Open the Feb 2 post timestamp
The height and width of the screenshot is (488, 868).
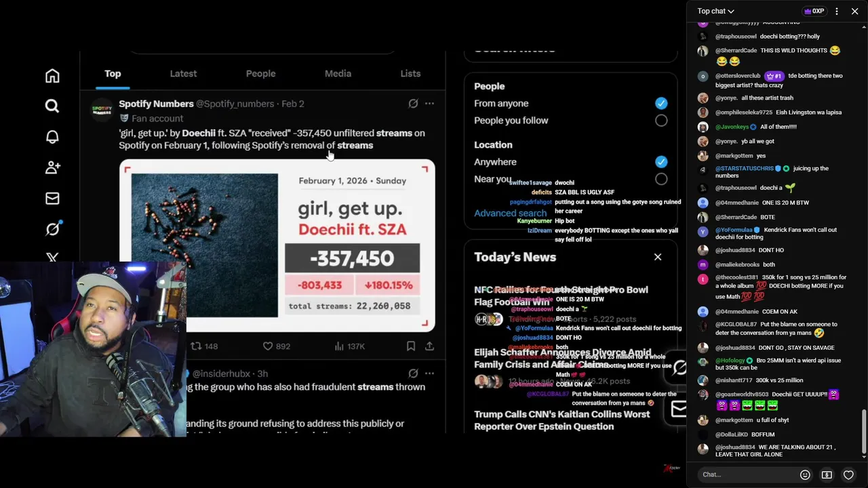point(293,104)
